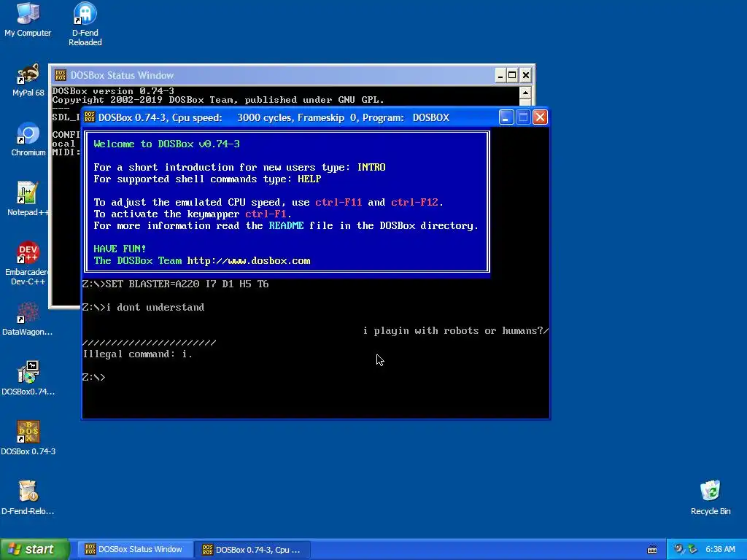Minimize the DOSBox 0.74-3 emulator window
This screenshot has height=560, width=747.
[506, 117]
